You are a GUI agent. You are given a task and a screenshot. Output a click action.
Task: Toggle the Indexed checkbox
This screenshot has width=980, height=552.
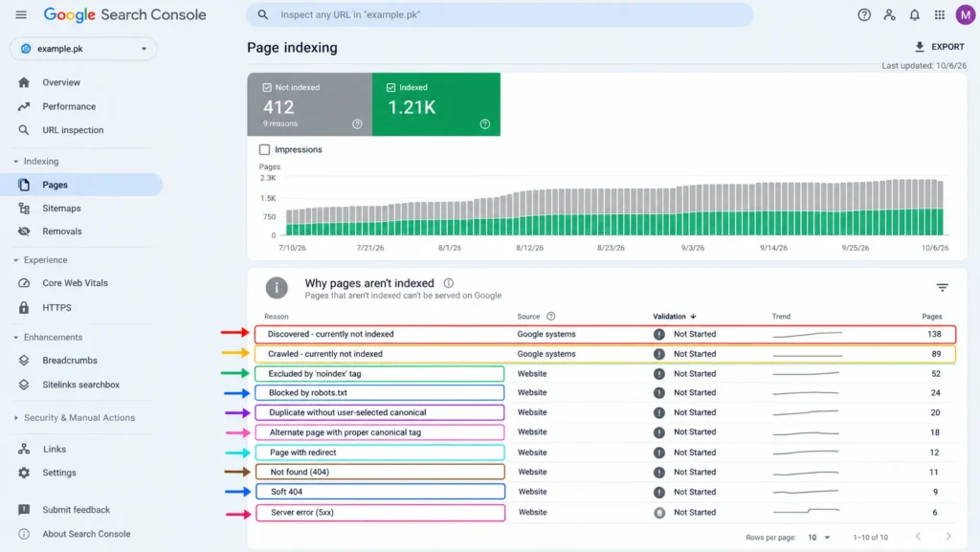click(x=390, y=87)
